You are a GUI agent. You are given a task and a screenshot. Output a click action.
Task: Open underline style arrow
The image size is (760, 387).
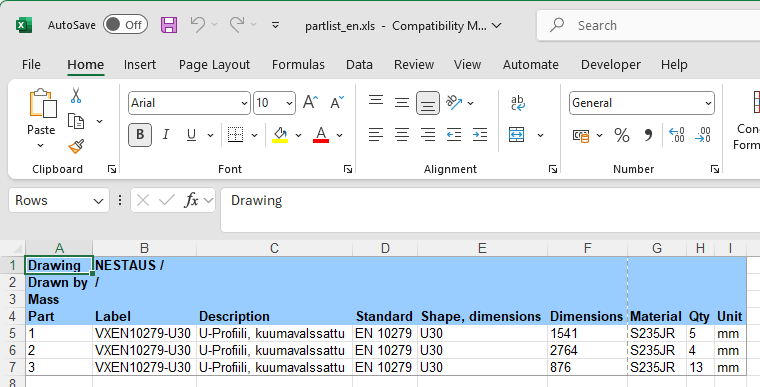pos(210,135)
